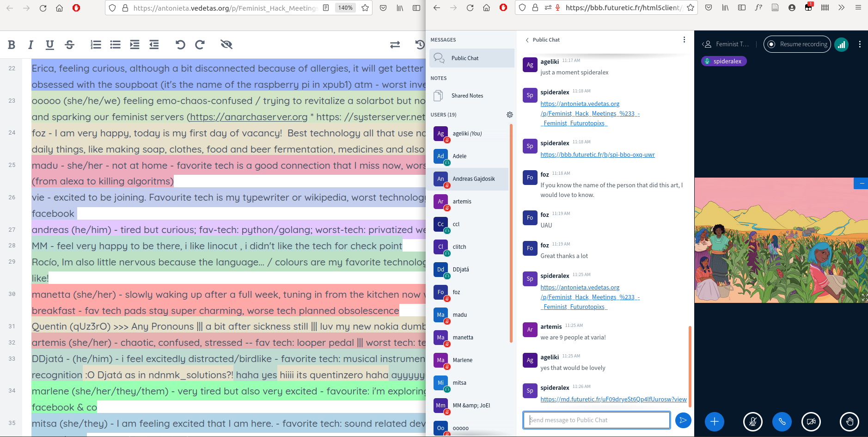Toggle the user list with Feminist T... button
Viewport: 868px width, 437px height.
[x=725, y=44]
